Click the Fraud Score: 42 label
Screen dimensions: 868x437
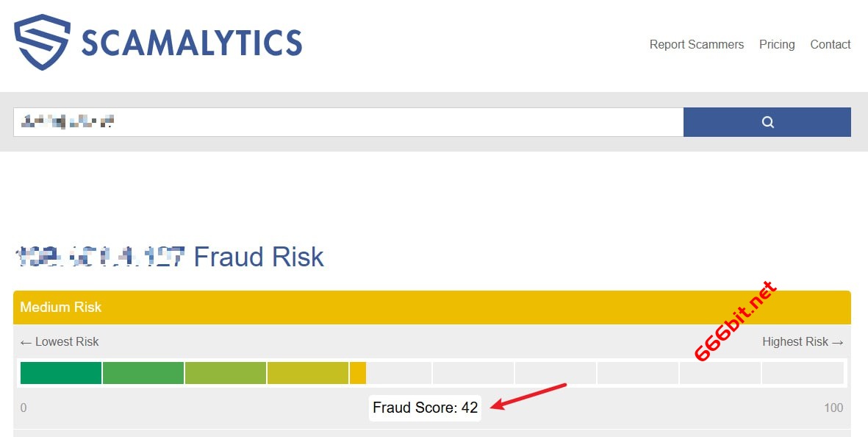(425, 408)
